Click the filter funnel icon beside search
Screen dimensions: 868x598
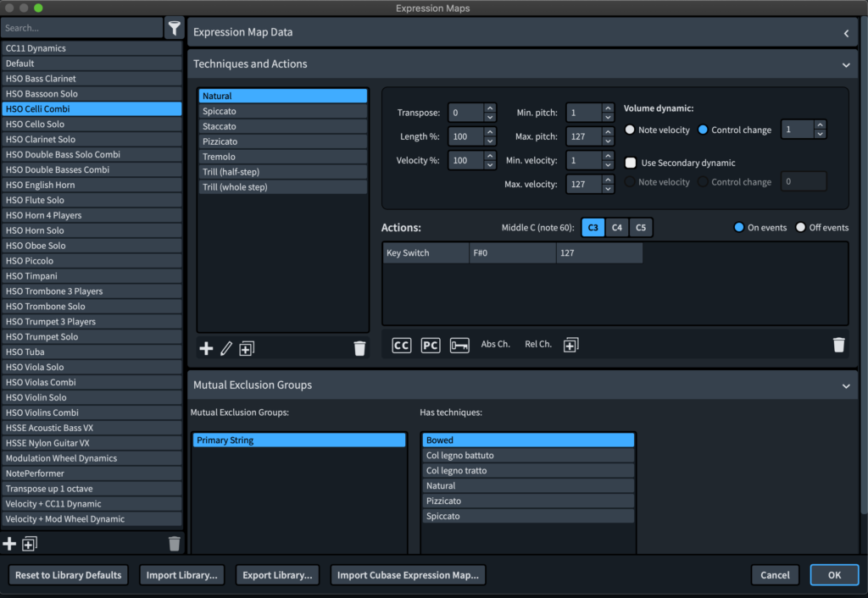click(175, 28)
